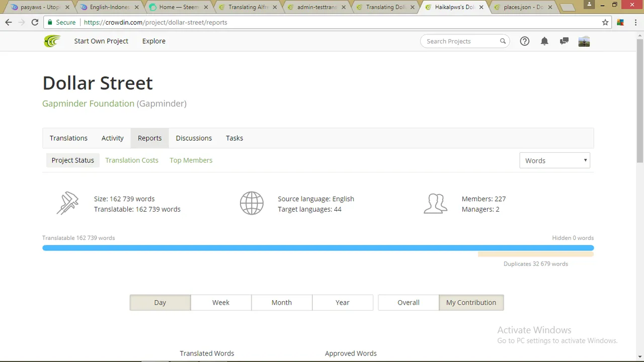Open the Activity project tab
Screen dimensions: 644x362
[113, 138]
